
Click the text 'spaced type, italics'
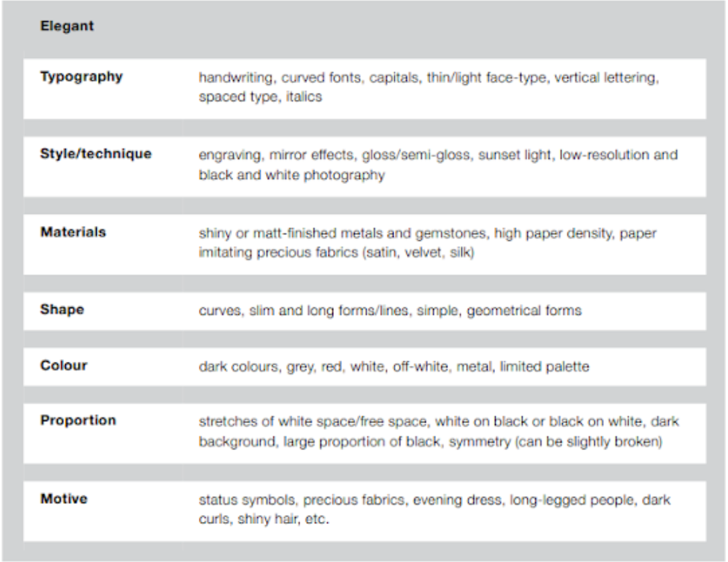[x=260, y=97]
